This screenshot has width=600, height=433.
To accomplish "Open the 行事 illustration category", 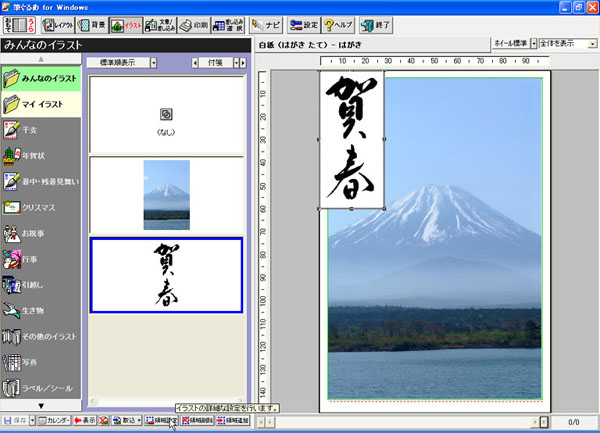I will coord(41,259).
